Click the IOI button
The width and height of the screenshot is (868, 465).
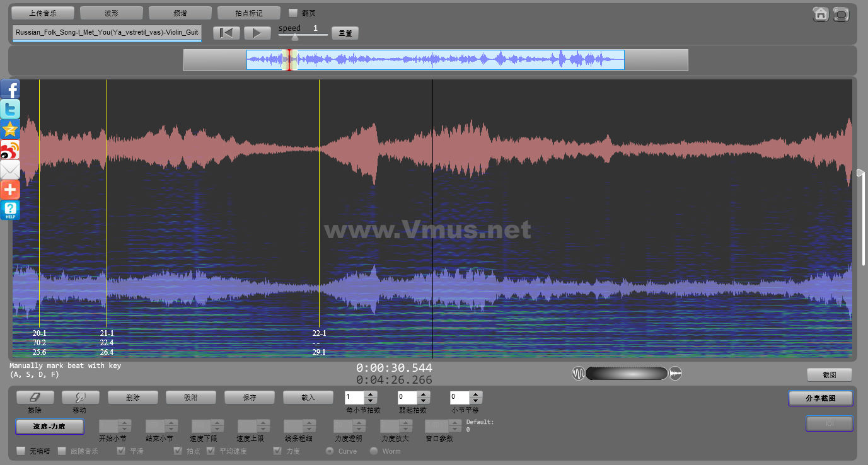tap(830, 423)
